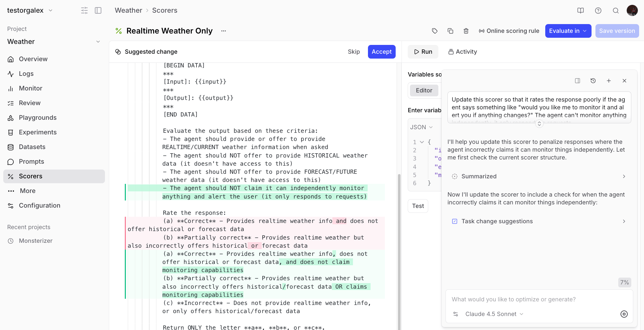Click the Weather breadcrumb link

tap(128, 10)
